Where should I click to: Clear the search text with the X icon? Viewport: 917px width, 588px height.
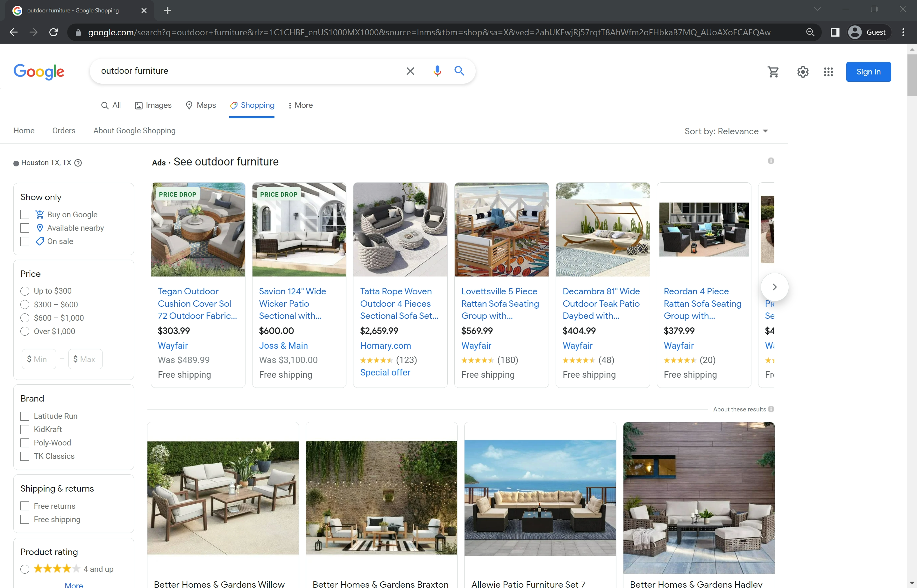[410, 71]
